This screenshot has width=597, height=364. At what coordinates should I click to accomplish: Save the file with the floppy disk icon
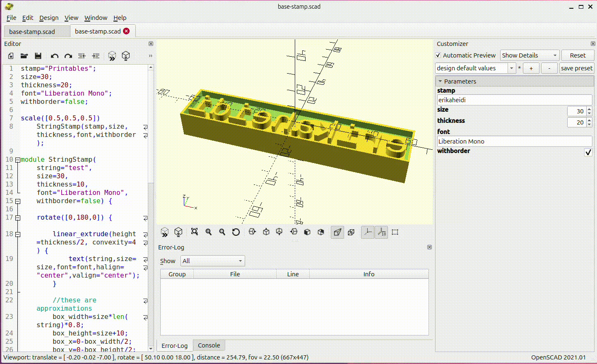[x=38, y=56]
